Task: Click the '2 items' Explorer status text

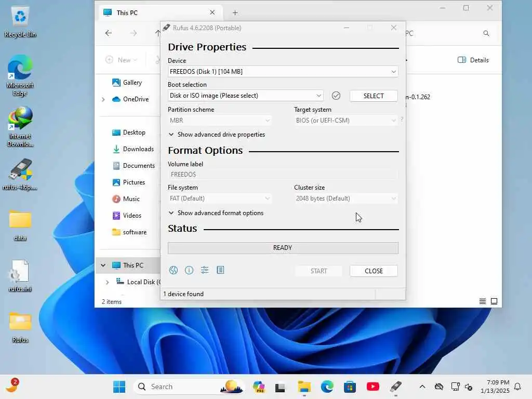Action: 112,302
